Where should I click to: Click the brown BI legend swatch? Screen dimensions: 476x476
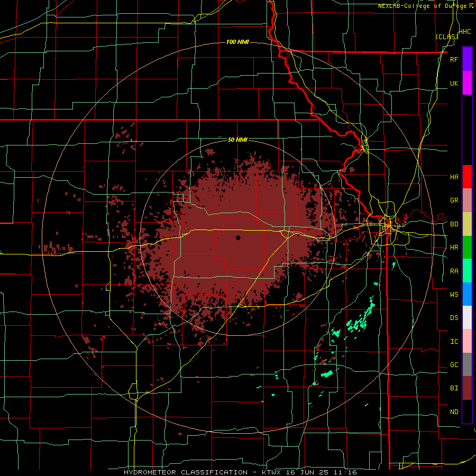click(467, 388)
